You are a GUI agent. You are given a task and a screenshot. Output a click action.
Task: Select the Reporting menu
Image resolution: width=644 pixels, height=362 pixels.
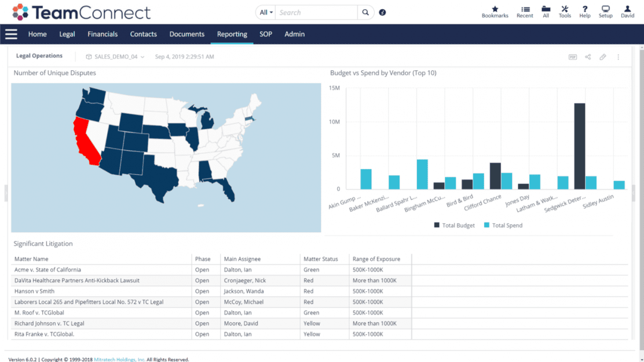coord(232,34)
